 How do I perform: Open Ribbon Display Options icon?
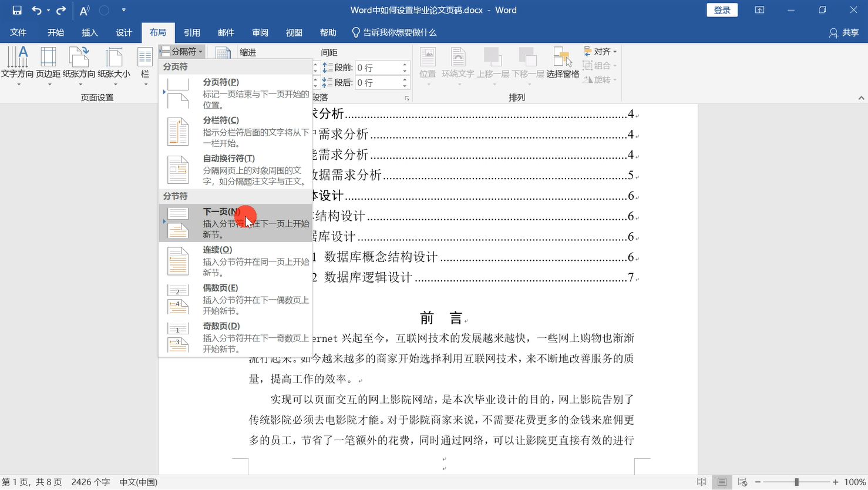759,10
